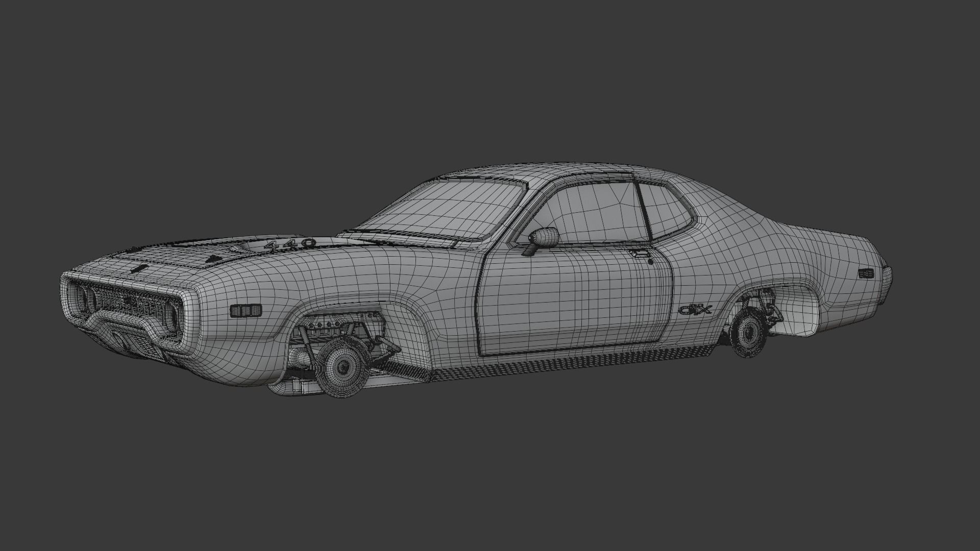Click the "440" lettering on the hood
The width and height of the screenshot is (980, 551).
point(289,244)
